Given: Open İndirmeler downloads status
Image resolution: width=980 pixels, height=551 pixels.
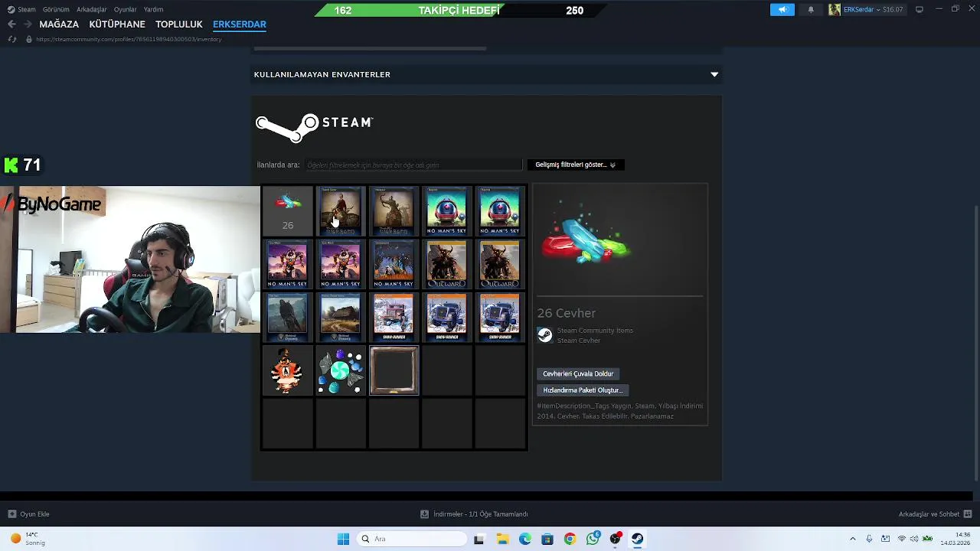Looking at the screenshot, I should 475,514.
